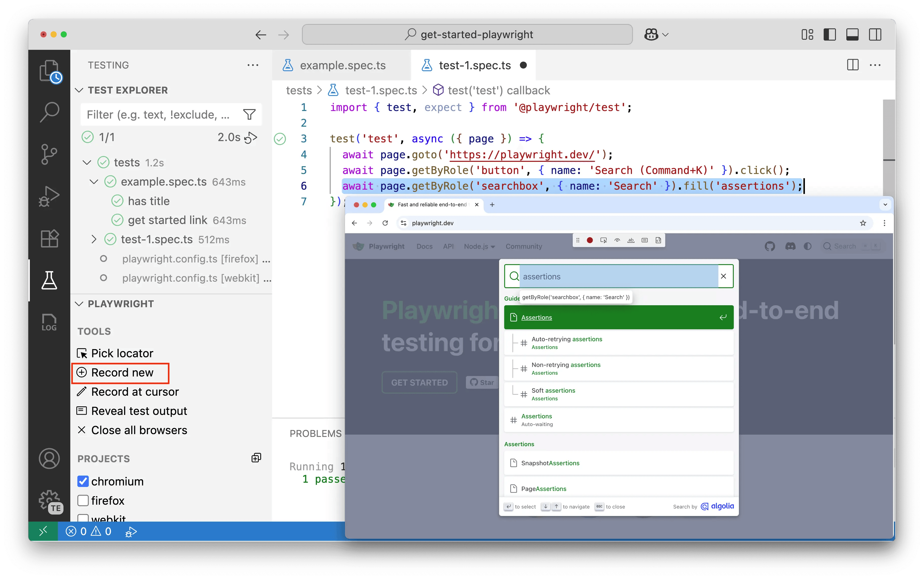Enable the firefox project checkbox

tap(83, 501)
